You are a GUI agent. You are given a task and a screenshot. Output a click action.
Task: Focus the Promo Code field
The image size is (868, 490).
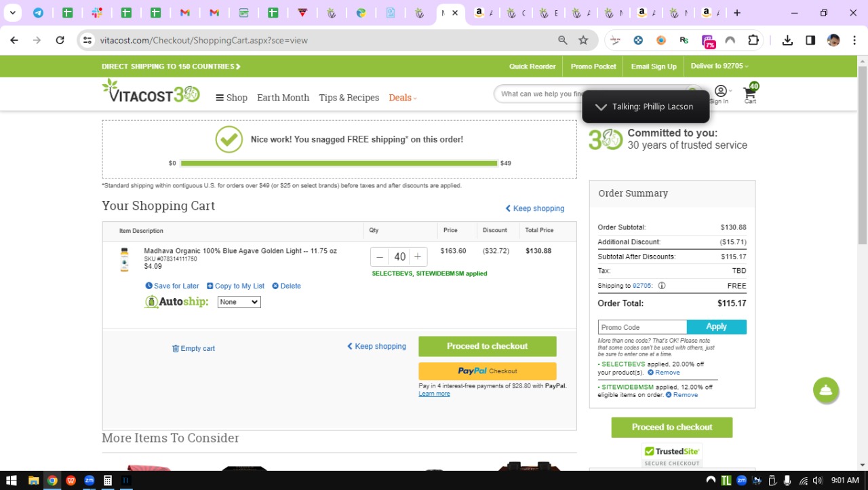[642, 327]
